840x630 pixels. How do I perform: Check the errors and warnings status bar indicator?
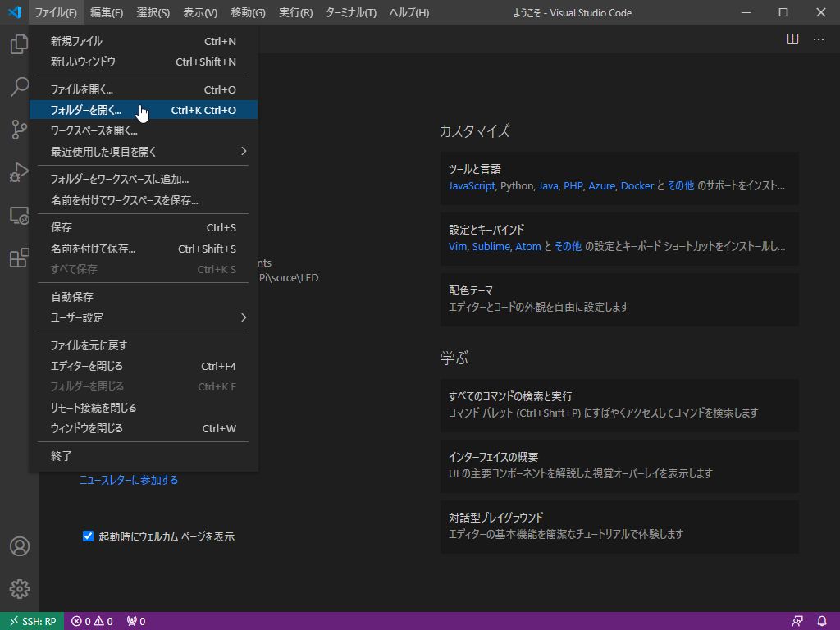pyautogui.click(x=93, y=621)
